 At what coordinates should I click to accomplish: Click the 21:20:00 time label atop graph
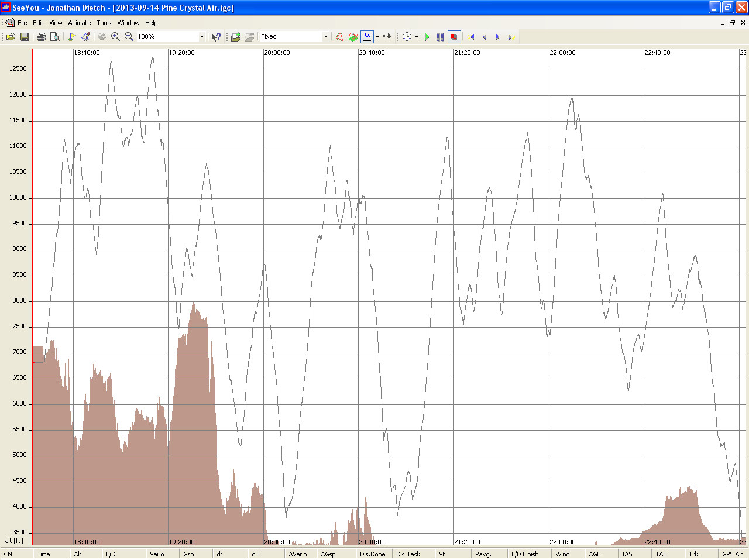pyautogui.click(x=467, y=53)
